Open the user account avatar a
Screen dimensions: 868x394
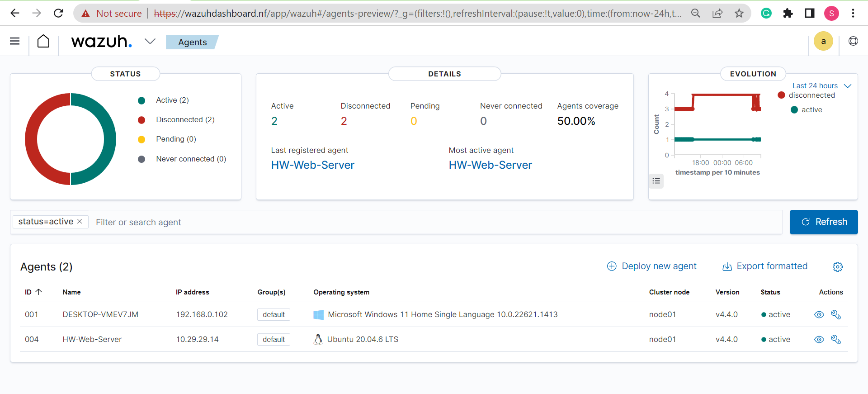coord(823,41)
